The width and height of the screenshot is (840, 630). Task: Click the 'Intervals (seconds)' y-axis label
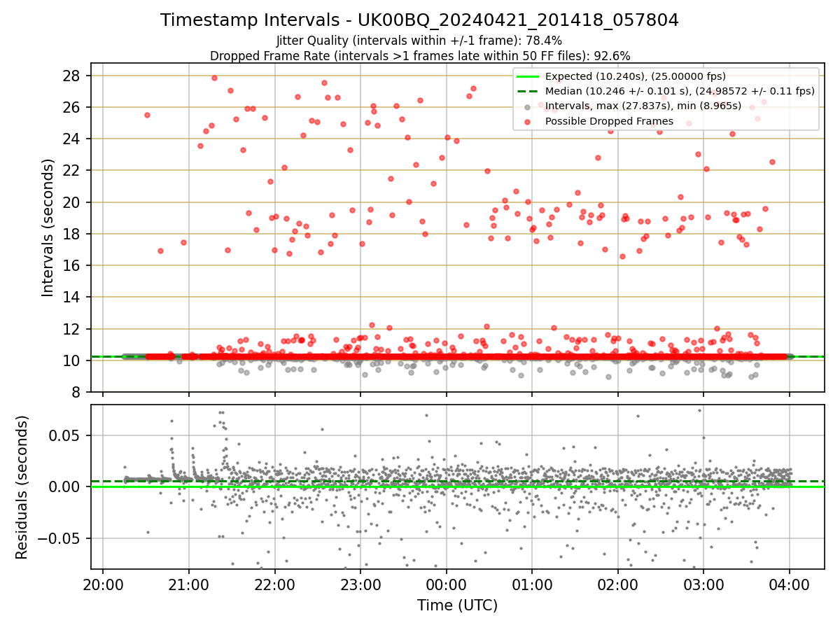click(48, 227)
